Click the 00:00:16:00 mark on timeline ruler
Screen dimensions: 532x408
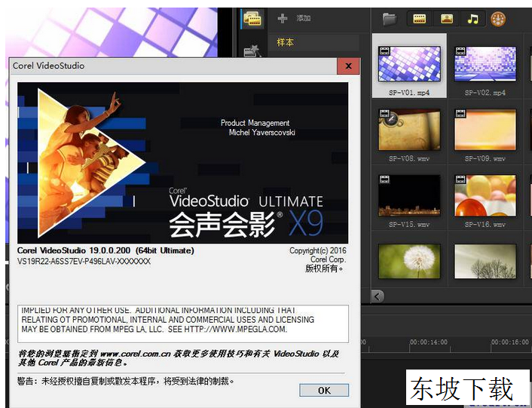pos(510,342)
